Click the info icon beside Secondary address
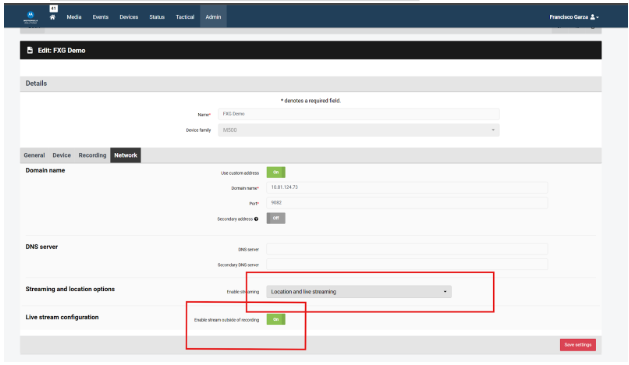This screenshot has height=365, width=629. pos(256,219)
